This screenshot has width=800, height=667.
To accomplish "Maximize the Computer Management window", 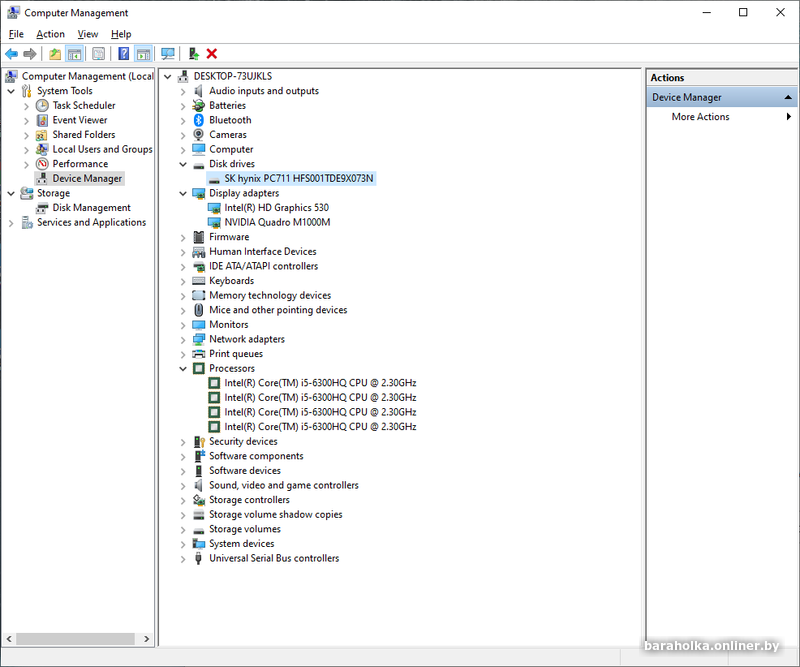I will [743, 12].
